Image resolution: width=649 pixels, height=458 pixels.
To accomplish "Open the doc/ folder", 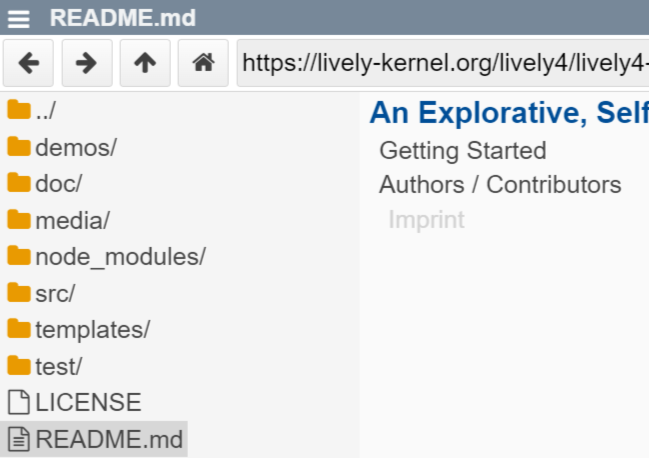I will [58, 184].
